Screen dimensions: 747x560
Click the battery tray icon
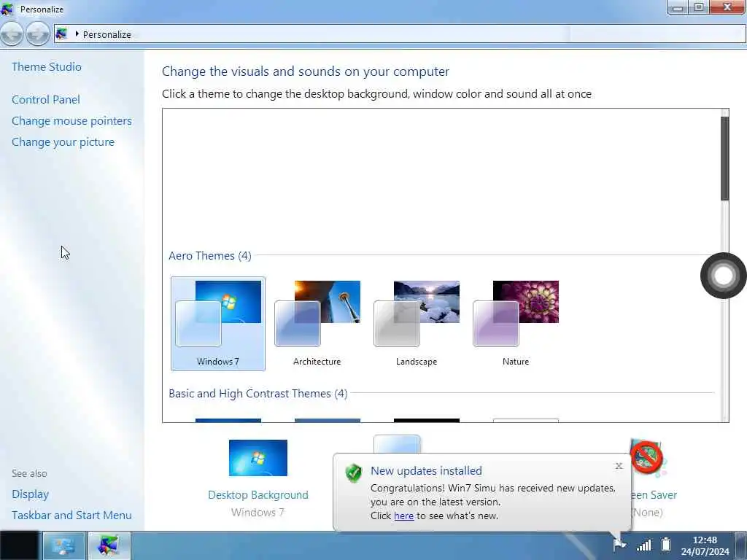click(666, 544)
